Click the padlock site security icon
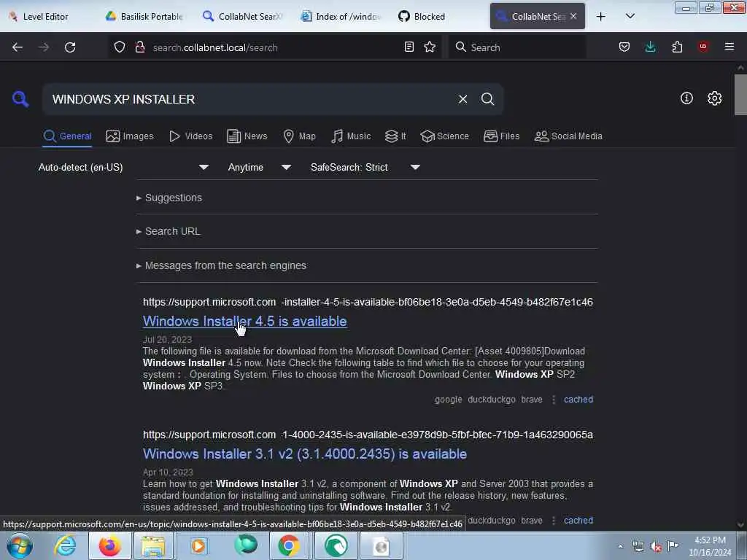Screen dimensions: 747x560 point(139,47)
